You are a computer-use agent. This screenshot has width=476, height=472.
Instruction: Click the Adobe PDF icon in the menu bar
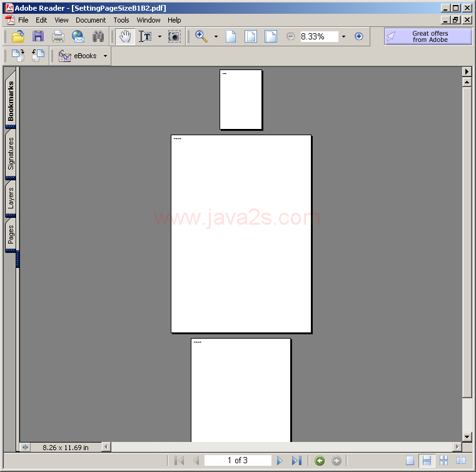pyautogui.click(x=10, y=20)
